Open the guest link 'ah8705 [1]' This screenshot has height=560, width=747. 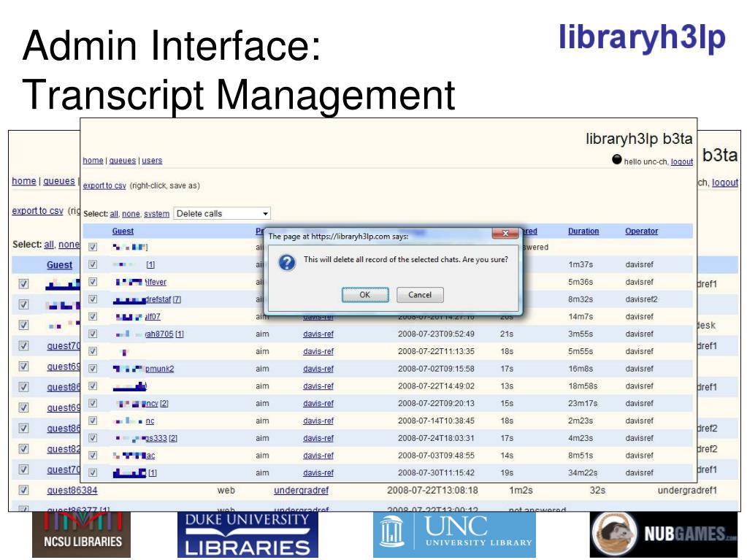click(164, 334)
